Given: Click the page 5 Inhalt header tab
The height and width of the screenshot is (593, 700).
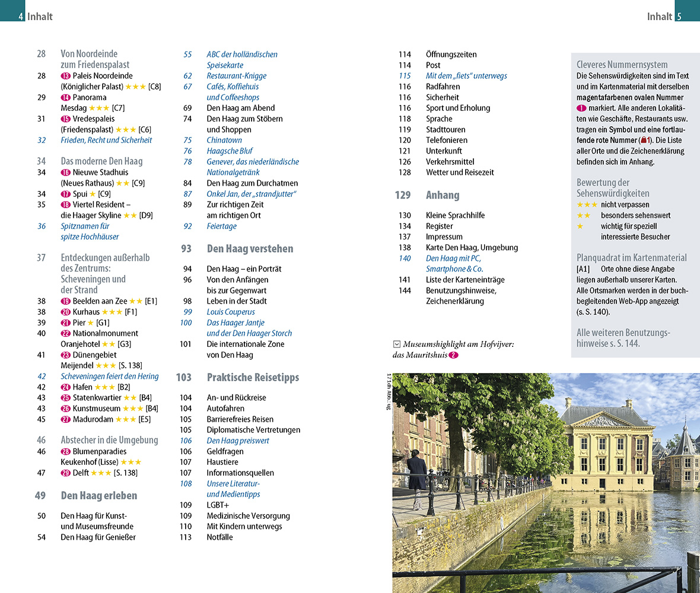Looking at the screenshot, I should coord(664,17).
